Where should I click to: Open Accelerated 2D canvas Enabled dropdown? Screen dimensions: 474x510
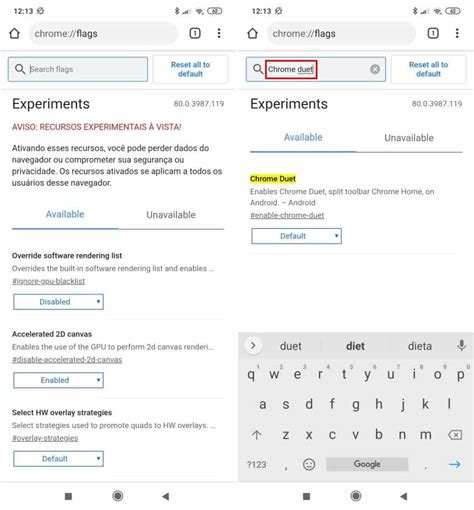tap(58, 380)
